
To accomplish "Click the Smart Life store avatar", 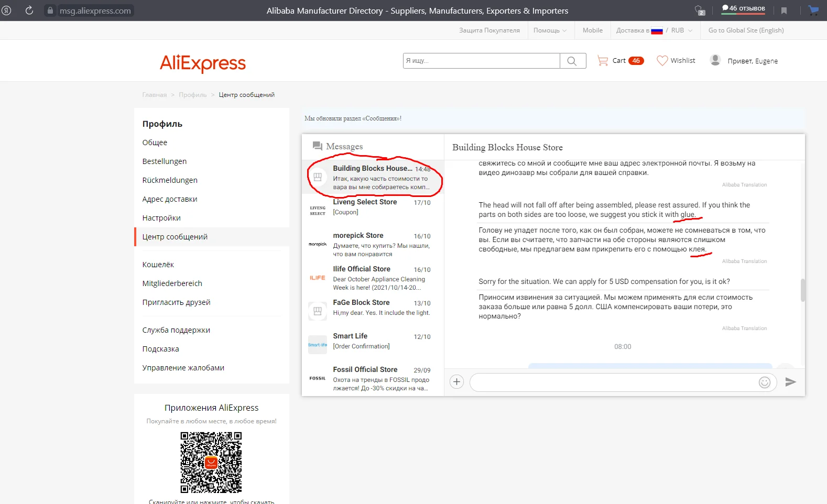I will pos(318,345).
